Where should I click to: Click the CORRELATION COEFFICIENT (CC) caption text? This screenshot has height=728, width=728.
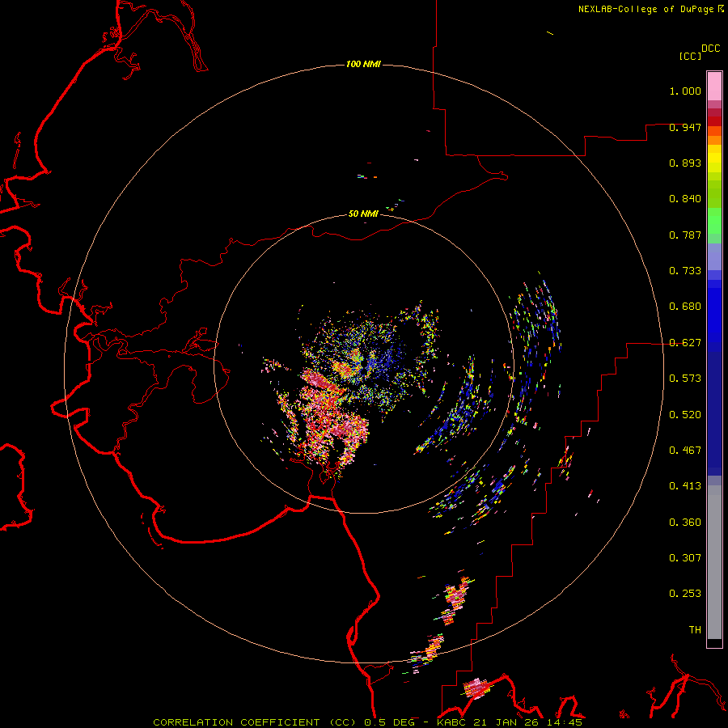coord(255,722)
